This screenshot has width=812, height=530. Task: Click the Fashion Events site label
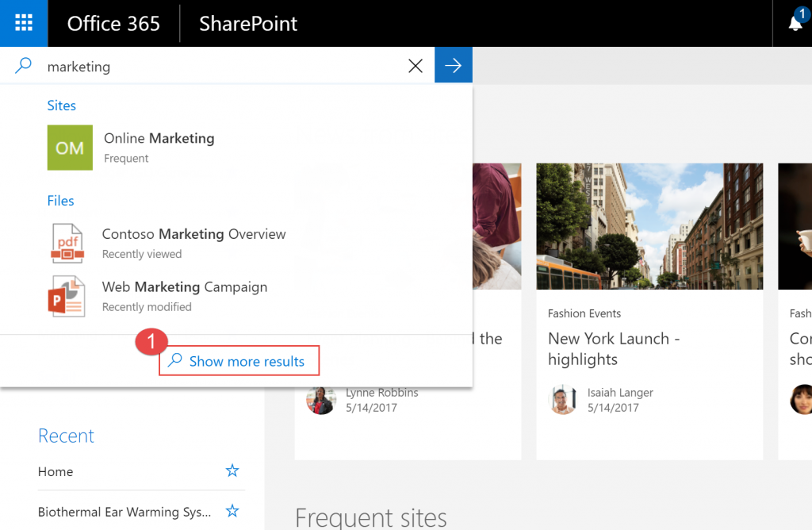click(x=584, y=313)
